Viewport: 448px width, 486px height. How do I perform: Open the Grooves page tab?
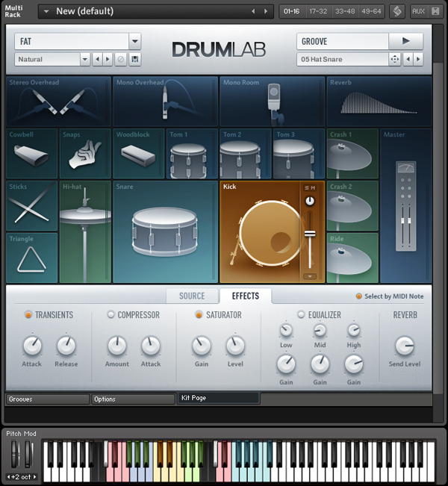pos(48,399)
